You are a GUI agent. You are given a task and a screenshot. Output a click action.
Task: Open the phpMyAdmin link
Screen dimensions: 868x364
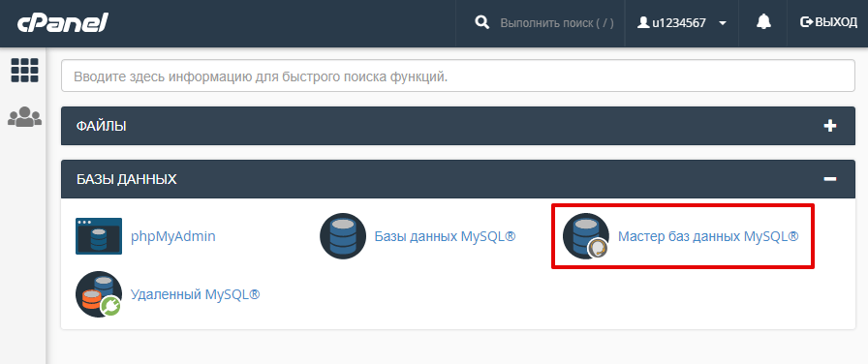[x=173, y=237]
